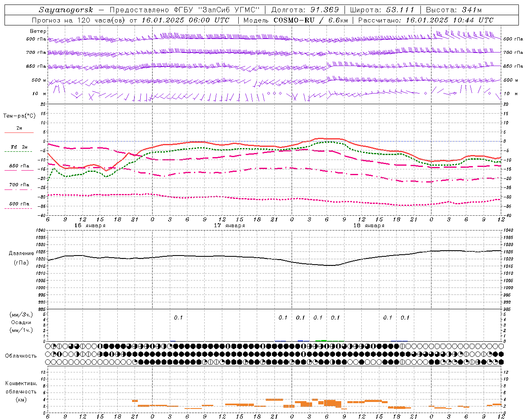The width and height of the screenshot is (525, 420).
Task: Click the '(гПа)' pressure unit label
Action: tap(21, 262)
